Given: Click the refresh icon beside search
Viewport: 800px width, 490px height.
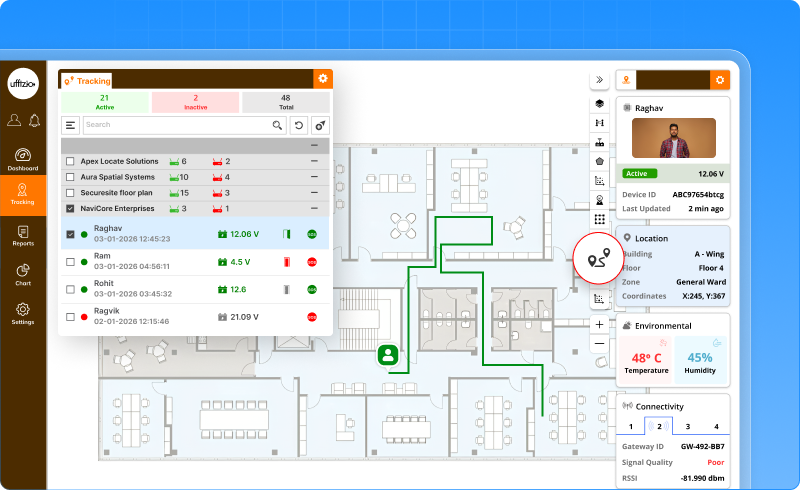Looking at the screenshot, I should point(298,125).
